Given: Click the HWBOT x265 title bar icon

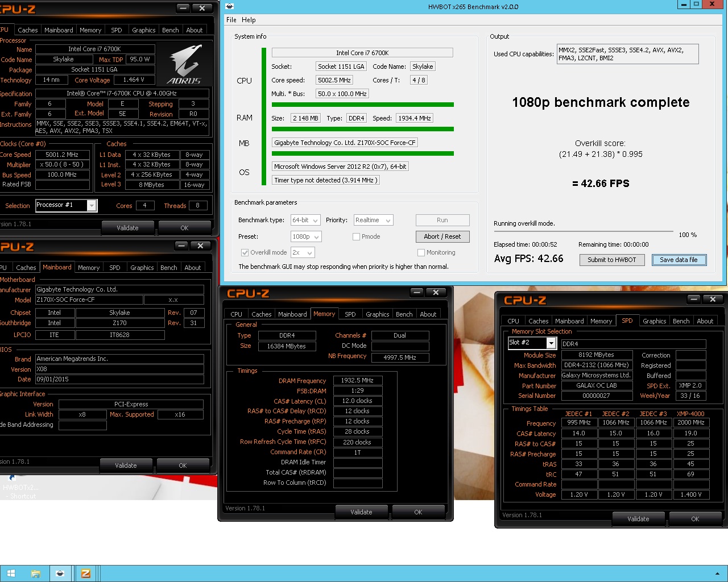Looking at the screenshot, I should click(x=229, y=6).
